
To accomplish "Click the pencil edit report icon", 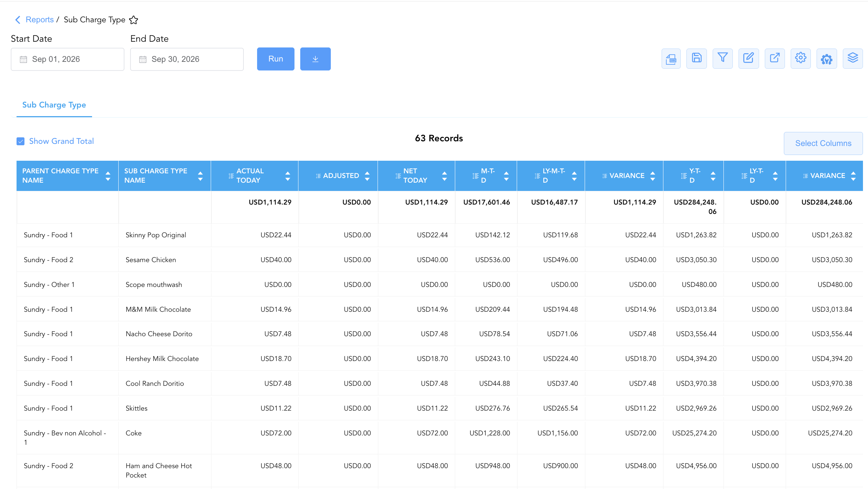I will tap(749, 59).
